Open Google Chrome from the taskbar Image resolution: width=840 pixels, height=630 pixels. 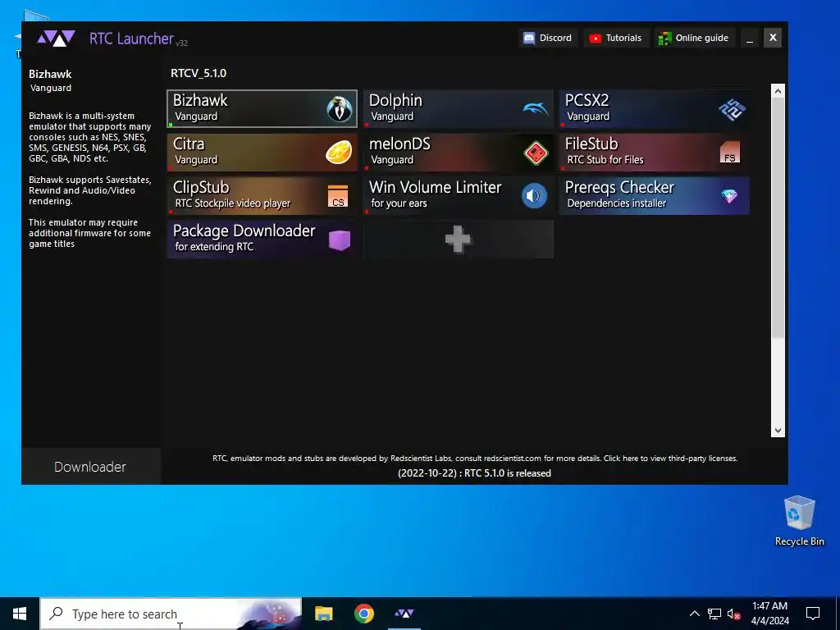[363, 614]
